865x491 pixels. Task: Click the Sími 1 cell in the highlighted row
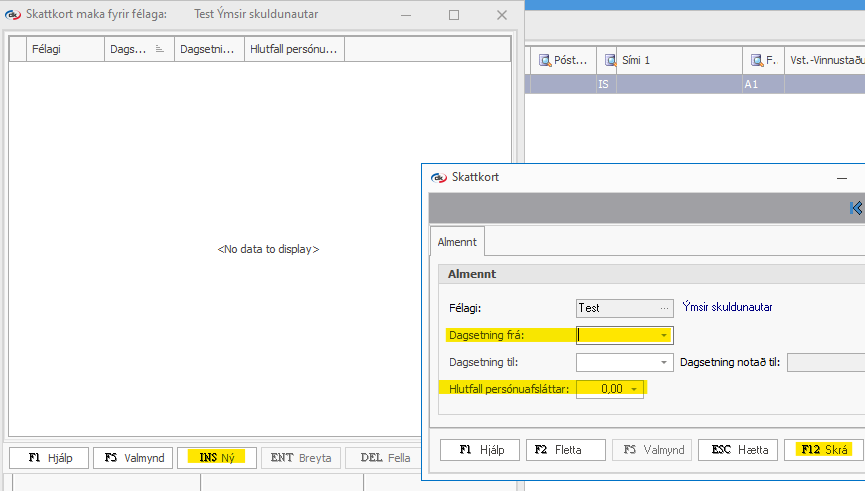pos(678,84)
